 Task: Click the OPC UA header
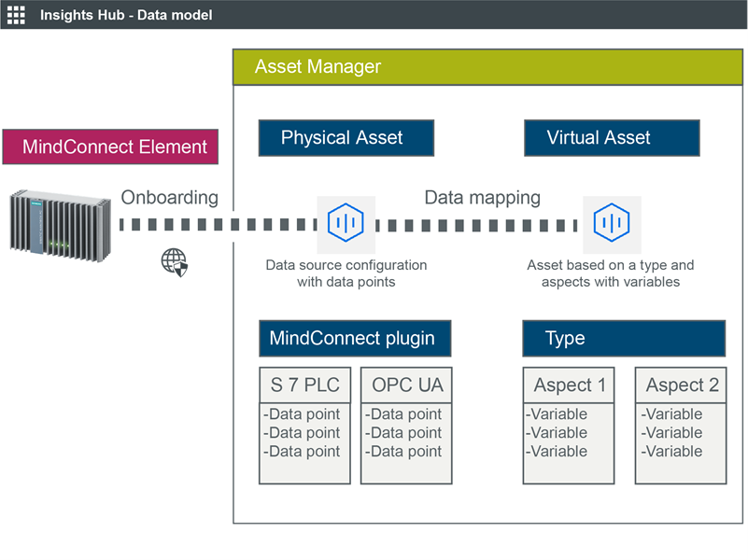[406, 385]
